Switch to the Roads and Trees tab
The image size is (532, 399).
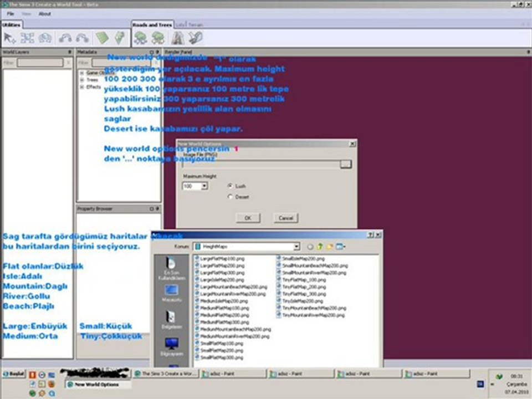pyautogui.click(x=152, y=25)
